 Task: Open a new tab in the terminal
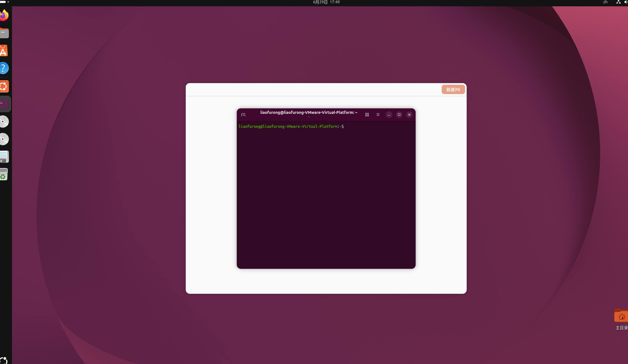[243, 115]
